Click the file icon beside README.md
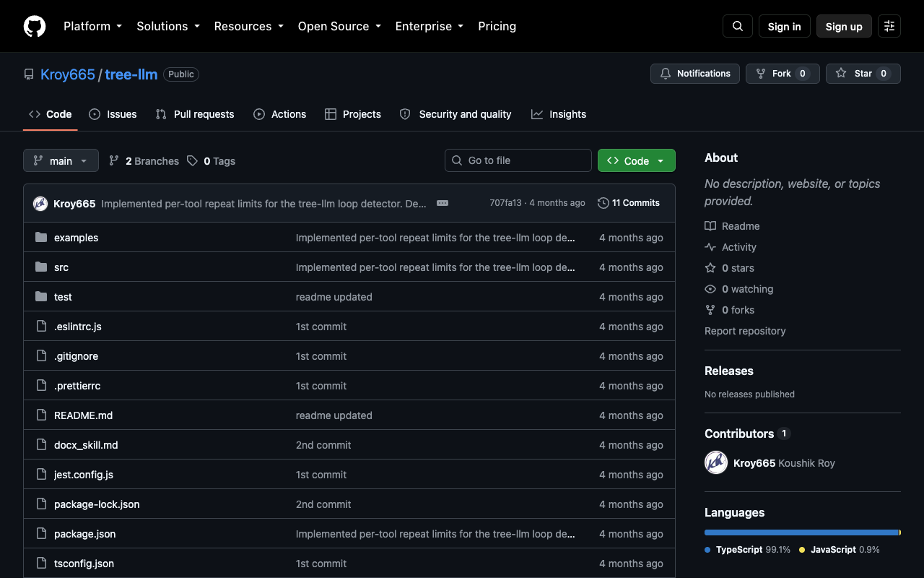924x578 pixels. coord(41,415)
